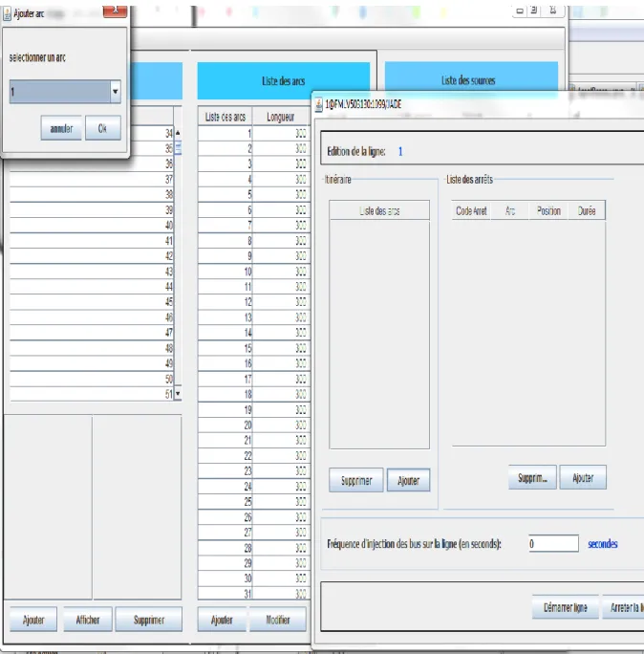Click the Liste des arcs blue header panel
The width and height of the screenshot is (644, 654).
click(x=284, y=81)
